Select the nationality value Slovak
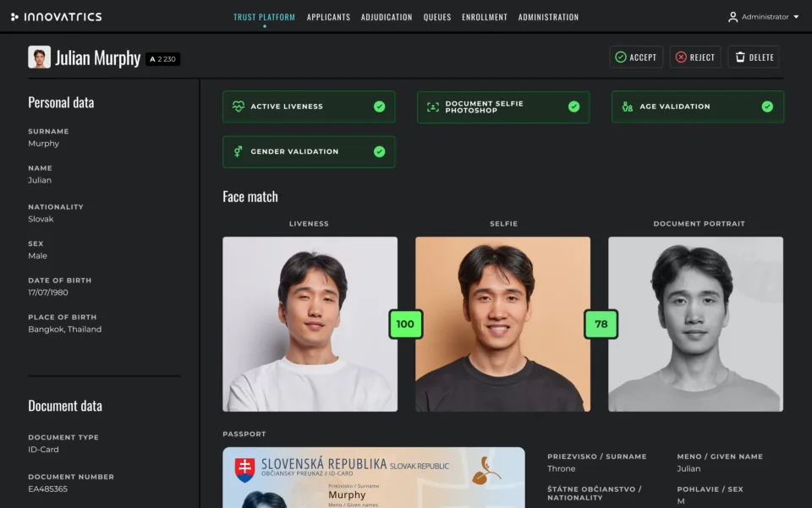Image resolution: width=812 pixels, height=508 pixels. pos(41,219)
